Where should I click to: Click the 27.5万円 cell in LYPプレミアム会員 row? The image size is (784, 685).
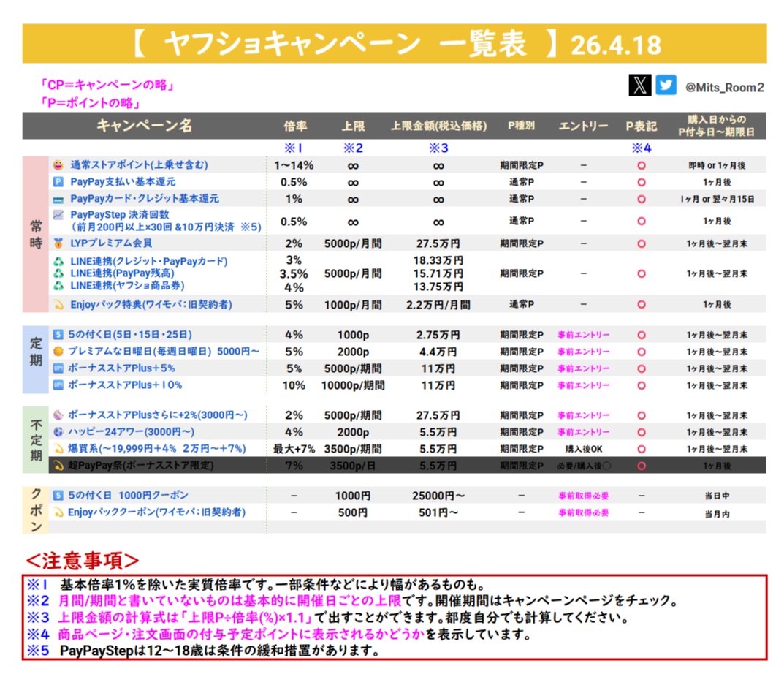(438, 243)
